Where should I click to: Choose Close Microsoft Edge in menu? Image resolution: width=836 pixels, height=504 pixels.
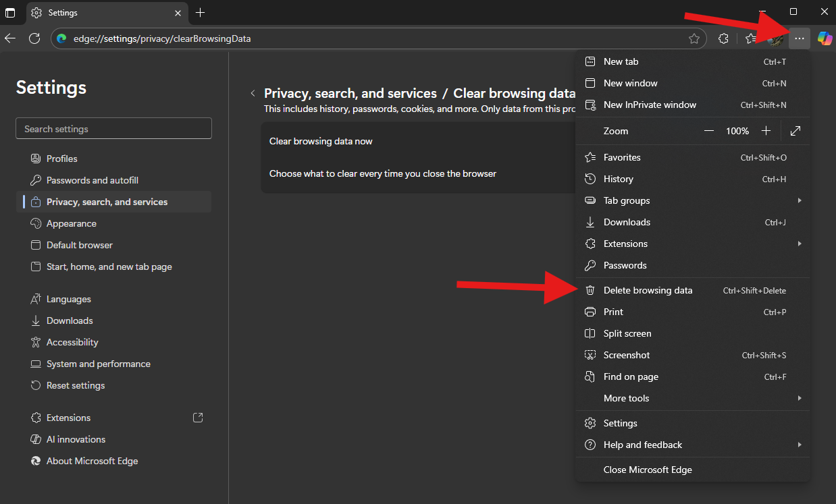[x=693, y=470]
